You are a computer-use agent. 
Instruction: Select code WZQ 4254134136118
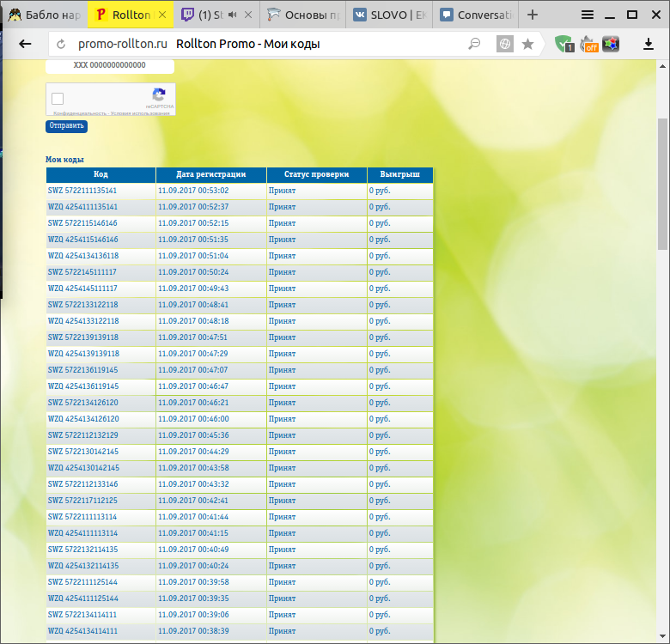pos(83,256)
